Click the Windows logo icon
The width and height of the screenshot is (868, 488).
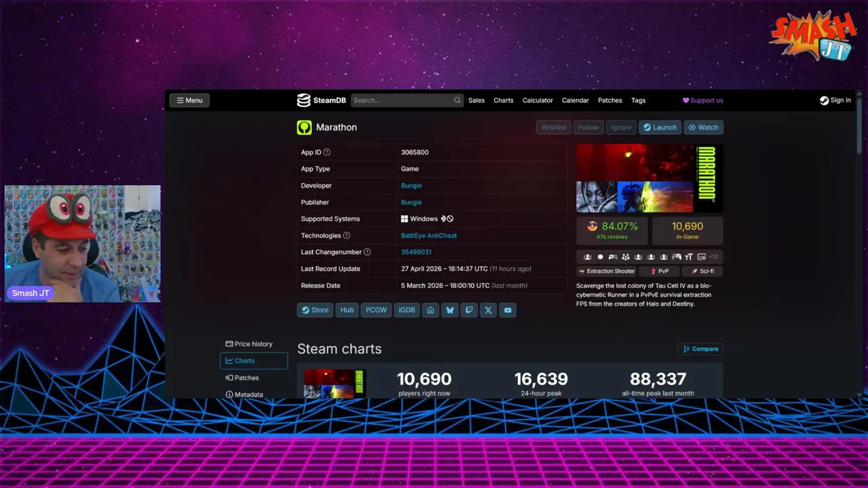[404, 219]
